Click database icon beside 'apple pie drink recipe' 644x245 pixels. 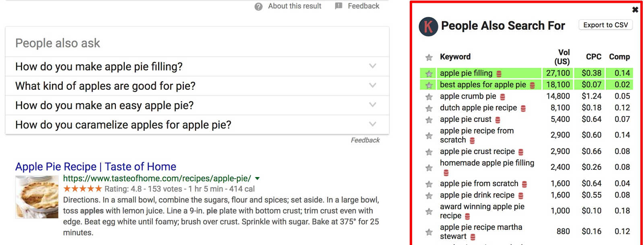click(521, 196)
